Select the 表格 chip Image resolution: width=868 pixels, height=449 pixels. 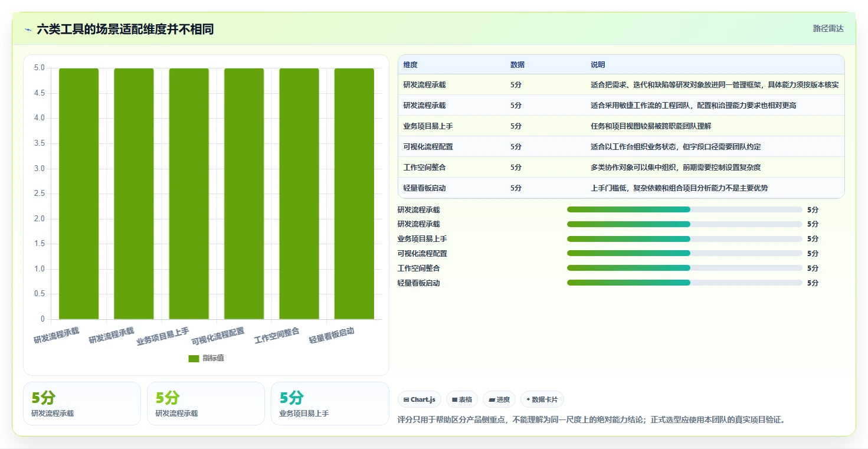click(x=462, y=399)
